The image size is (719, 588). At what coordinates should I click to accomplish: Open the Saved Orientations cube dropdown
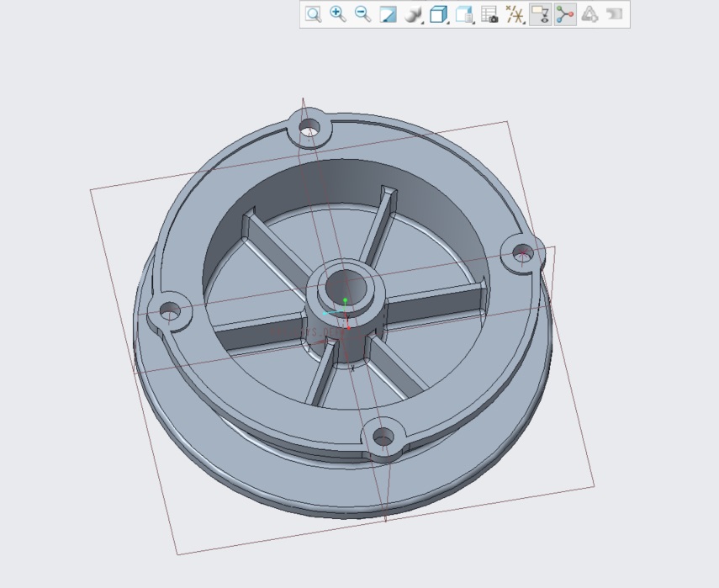click(438, 14)
